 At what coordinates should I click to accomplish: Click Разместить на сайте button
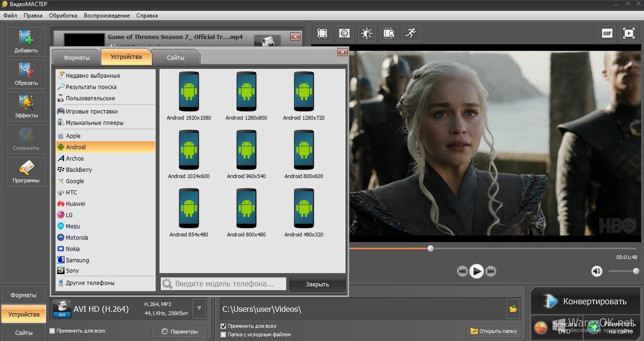click(x=613, y=328)
